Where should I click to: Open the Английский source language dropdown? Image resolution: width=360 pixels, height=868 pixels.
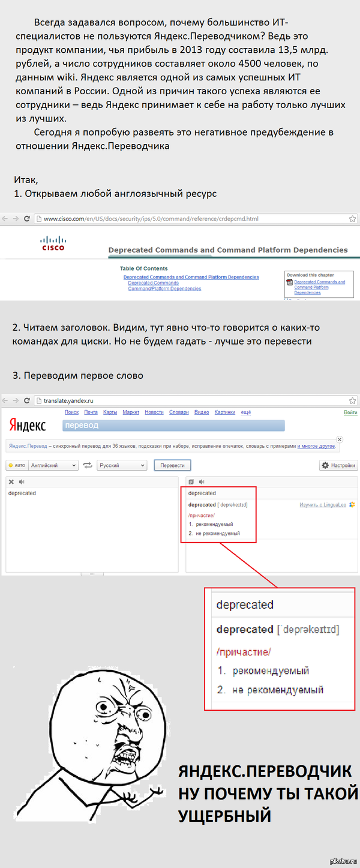click(53, 465)
